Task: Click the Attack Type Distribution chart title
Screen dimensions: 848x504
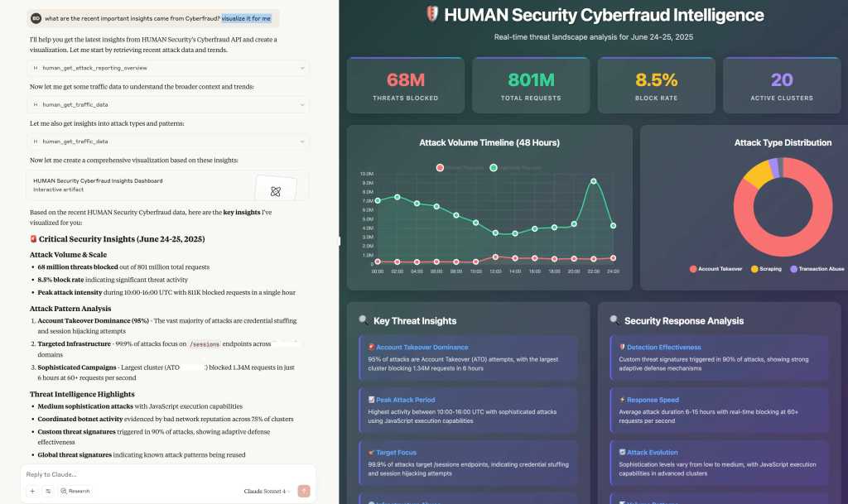Action: (783, 142)
